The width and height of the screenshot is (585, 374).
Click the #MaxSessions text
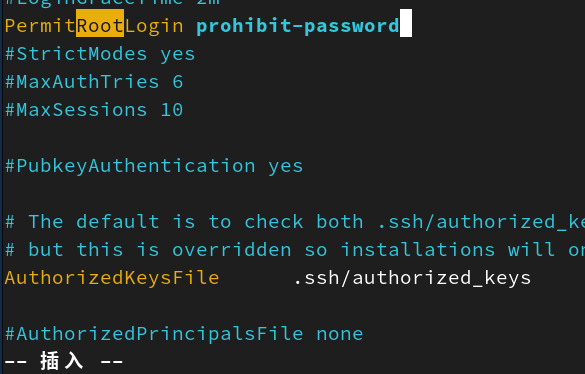click(76, 110)
